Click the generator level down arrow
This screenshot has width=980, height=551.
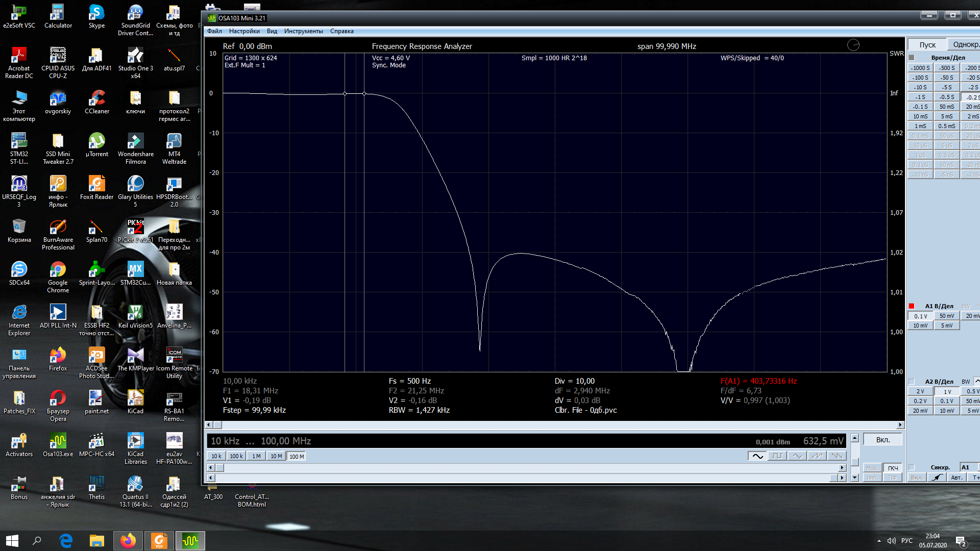tap(855, 478)
